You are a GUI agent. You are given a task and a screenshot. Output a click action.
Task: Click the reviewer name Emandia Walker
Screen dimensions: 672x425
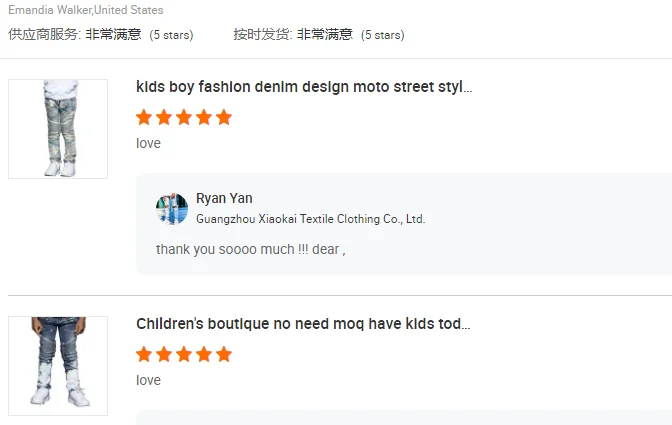coord(50,10)
